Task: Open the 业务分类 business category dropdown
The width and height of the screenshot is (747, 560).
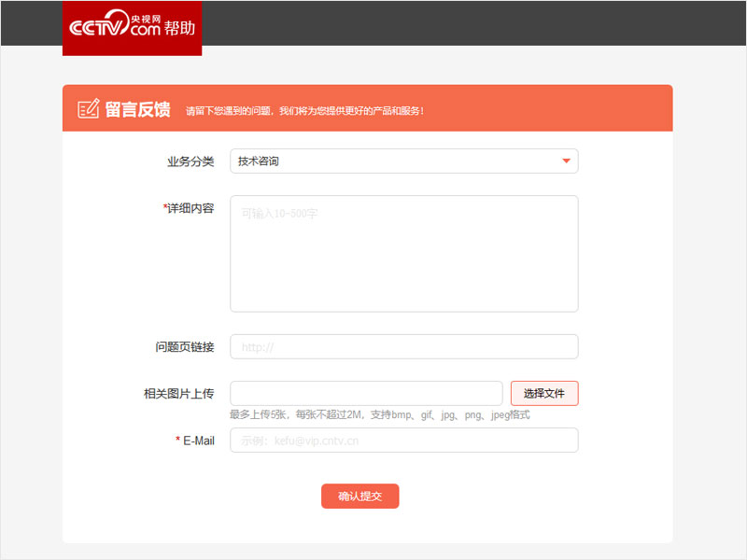Action: (403, 161)
